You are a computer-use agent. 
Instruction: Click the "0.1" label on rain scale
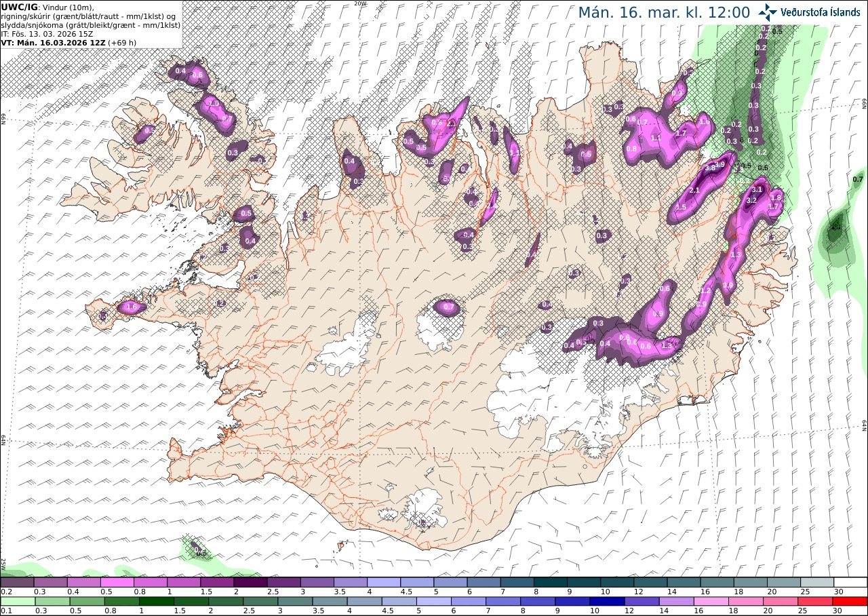5,611
